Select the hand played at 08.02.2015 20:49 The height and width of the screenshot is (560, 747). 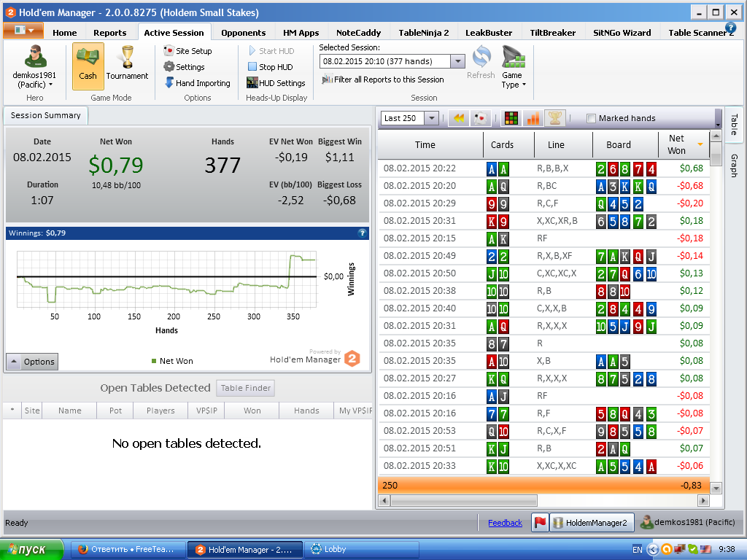coord(544,256)
